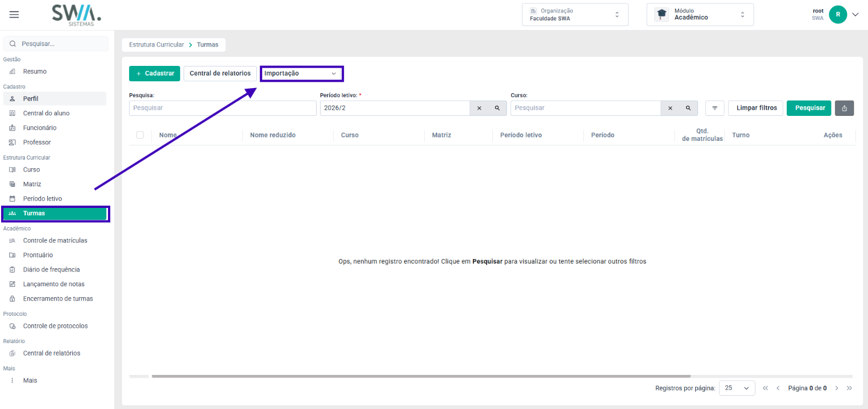The image size is (868, 409).
Task: Click the Diário de frequência clipboard icon
Action: tap(13, 269)
